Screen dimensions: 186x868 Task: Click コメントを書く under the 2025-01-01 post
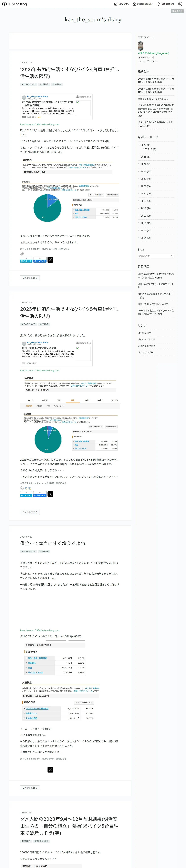[x=30, y=512]
